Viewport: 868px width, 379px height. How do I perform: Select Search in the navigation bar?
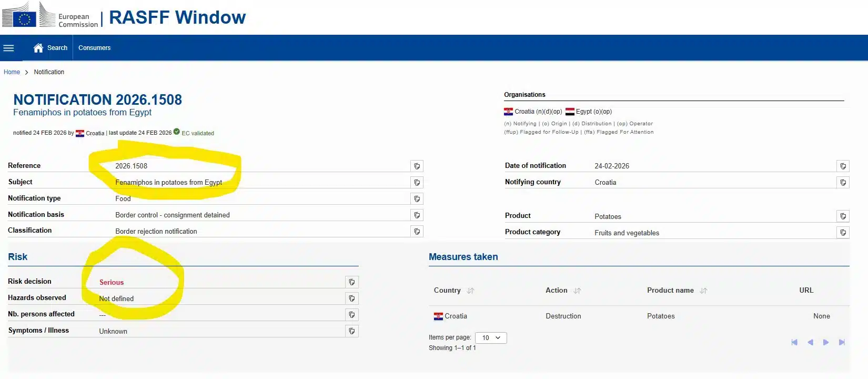pyautogui.click(x=57, y=48)
